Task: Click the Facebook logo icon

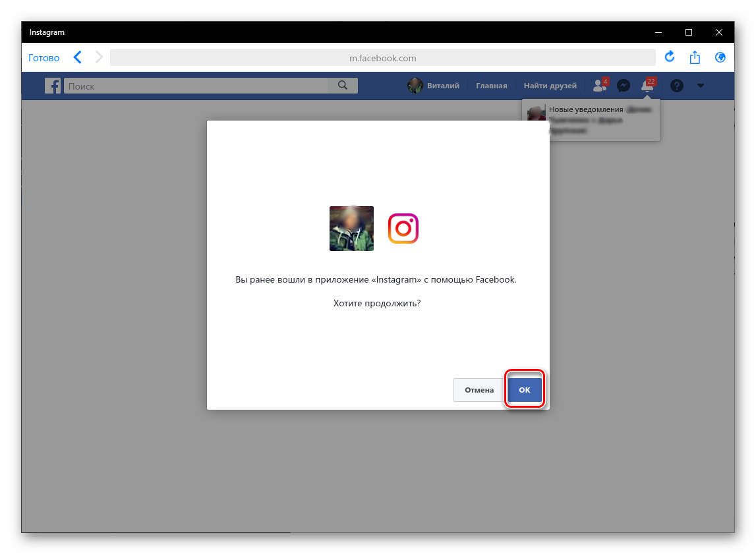Action: (x=53, y=86)
